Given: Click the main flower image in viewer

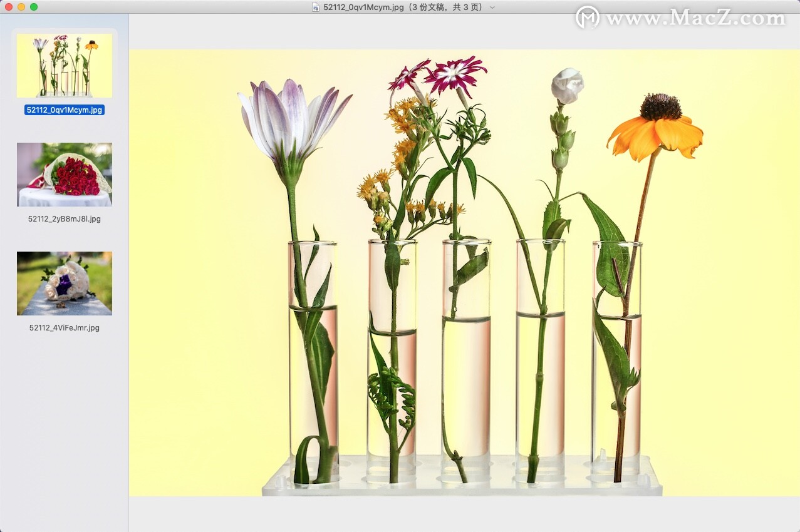Looking at the screenshot, I should tap(464, 273).
